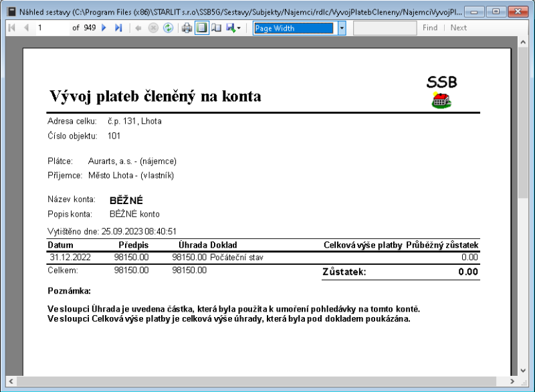Expand the Page Width zoom dropdown
This screenshot has height=392, width=535.
[x=341, y=28]
